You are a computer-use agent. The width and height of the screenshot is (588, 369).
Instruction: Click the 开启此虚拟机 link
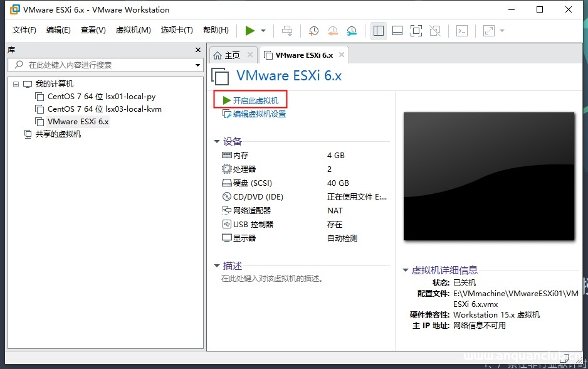click(255, 99)
